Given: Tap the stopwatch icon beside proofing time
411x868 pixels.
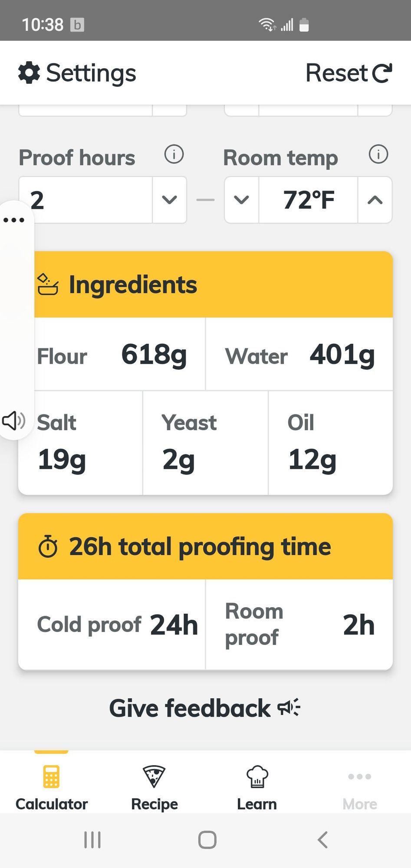Looking at the screenshot, I should pos(48,546).
